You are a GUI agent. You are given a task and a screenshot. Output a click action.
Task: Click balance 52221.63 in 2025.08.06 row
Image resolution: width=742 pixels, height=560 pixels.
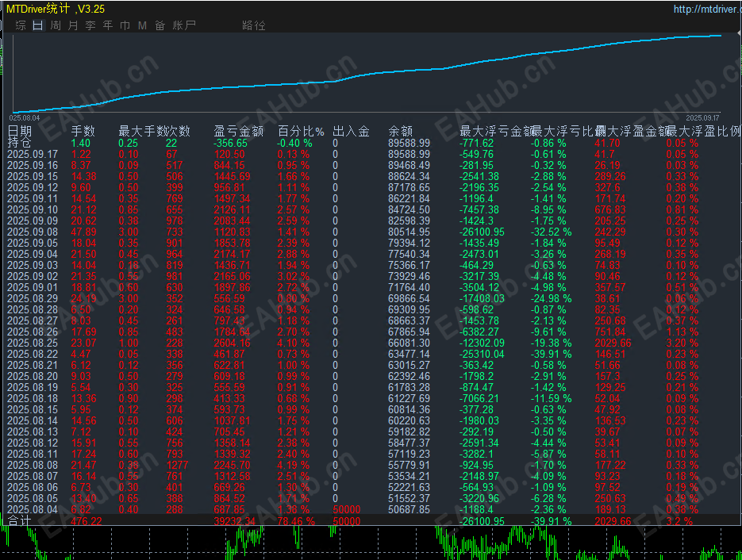(x=409, y=488)
